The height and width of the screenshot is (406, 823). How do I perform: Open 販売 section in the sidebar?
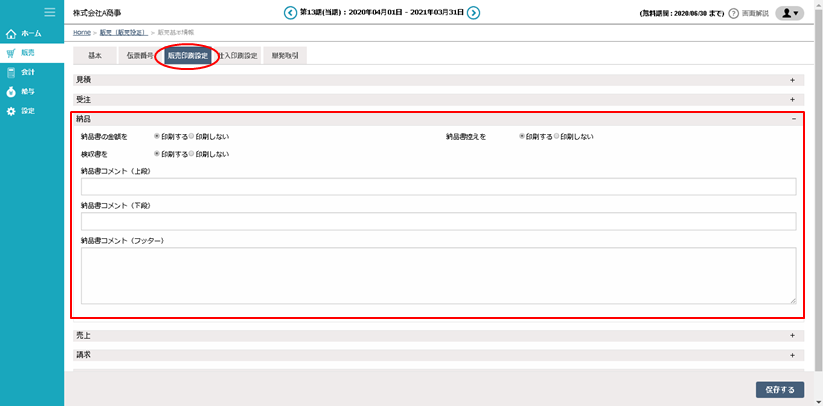[x=25, y=53]
